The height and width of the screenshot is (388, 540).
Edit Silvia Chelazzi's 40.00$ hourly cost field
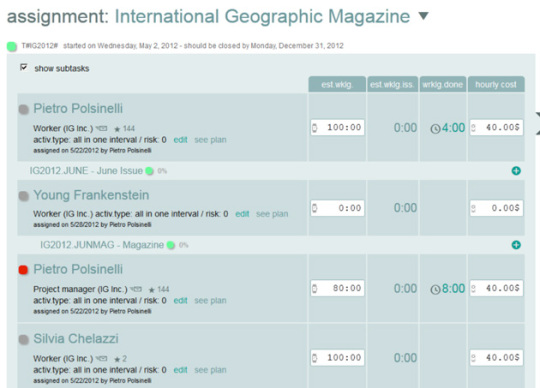tap(496, 358)
